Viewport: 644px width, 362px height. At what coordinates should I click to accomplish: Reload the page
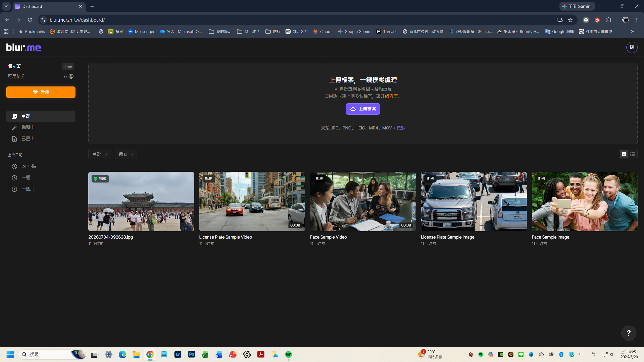coord(30,20)
